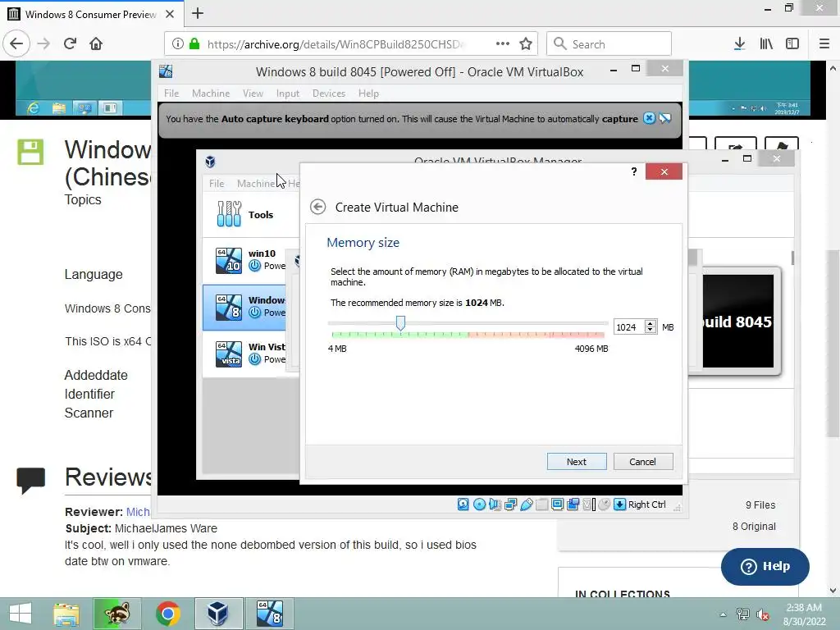Open a new Firefox tab
The width and height of the screenshot is (840, 630).
click(197, 13)
